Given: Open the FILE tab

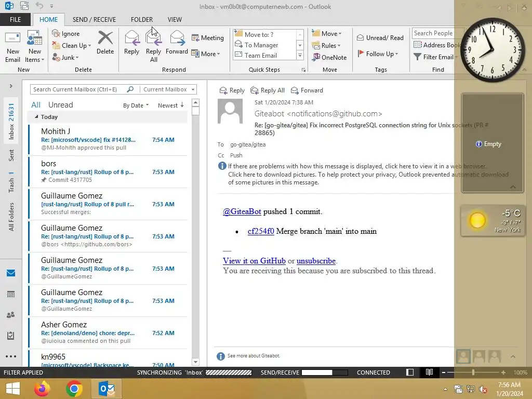Looking at the screenshot, I should 15,20.
